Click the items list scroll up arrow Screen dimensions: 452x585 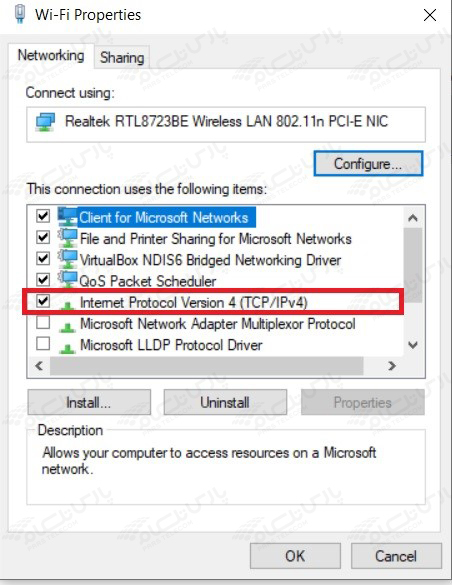click(x=413, y=218)
